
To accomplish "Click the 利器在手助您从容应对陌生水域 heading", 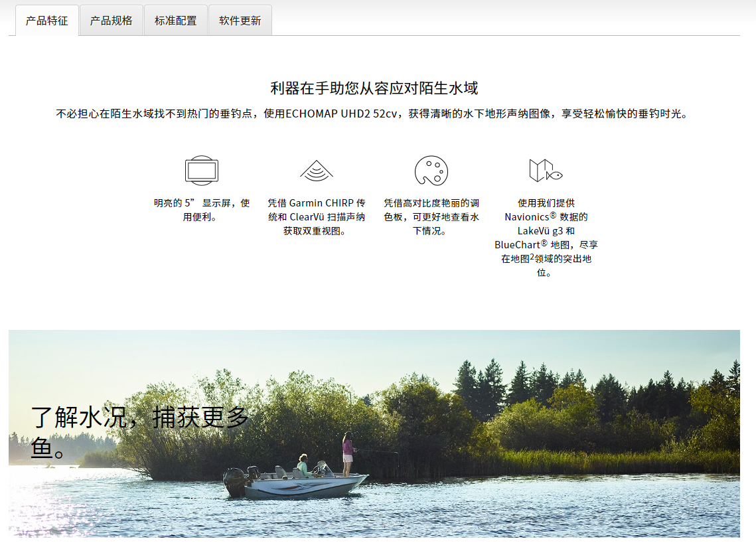I will pos(374,88).
